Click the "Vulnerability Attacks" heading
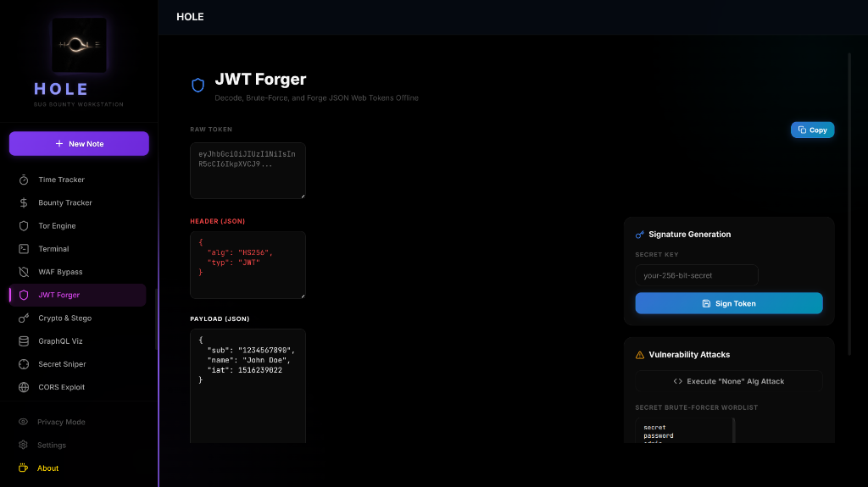 689,355
